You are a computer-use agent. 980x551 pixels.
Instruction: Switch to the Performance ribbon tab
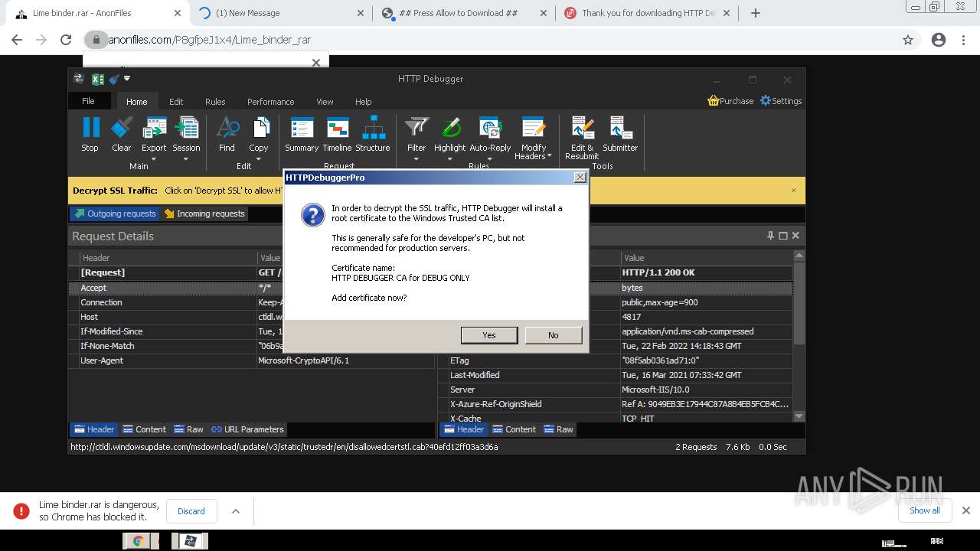tap(270, 102)
